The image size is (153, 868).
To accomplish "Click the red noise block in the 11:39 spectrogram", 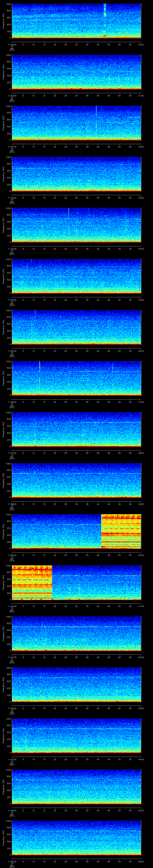I will [x=121, y=531].
